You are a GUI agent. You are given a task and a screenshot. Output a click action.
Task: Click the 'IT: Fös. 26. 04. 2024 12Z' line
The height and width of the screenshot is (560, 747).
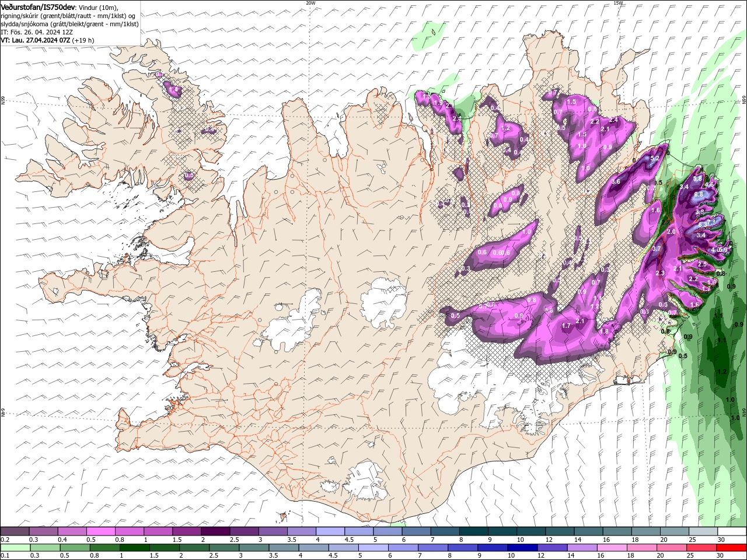[37, 32]
